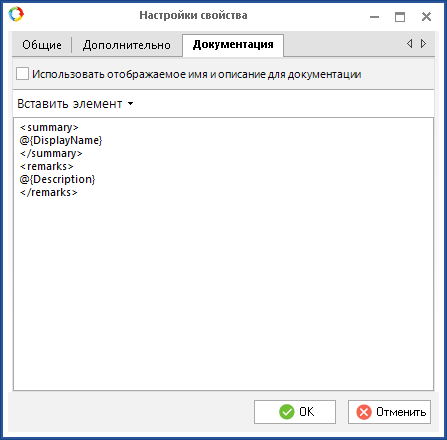The width and height of the screenshot is (447, 440).
Task: Click the Отменить button
Action: 389,412
